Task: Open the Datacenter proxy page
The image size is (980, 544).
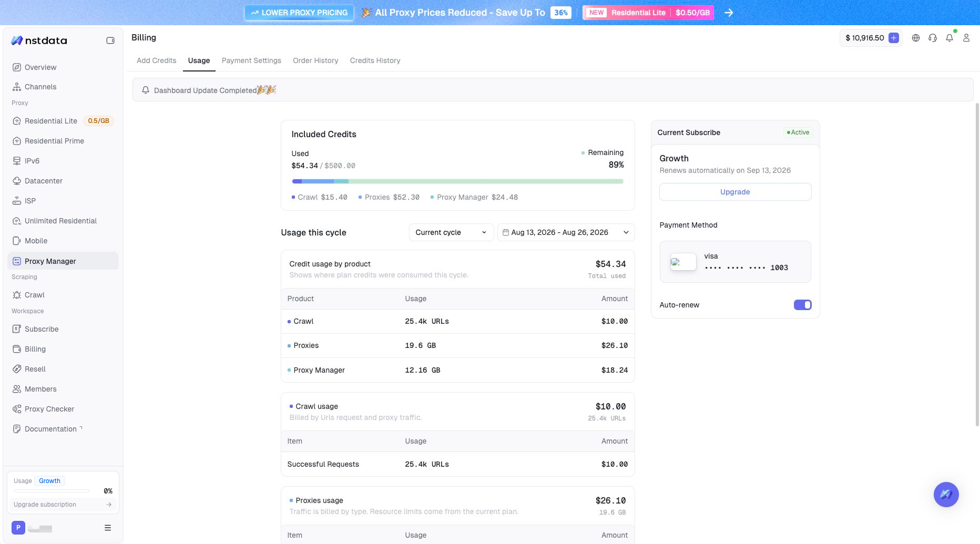Action: coord(63,181)
